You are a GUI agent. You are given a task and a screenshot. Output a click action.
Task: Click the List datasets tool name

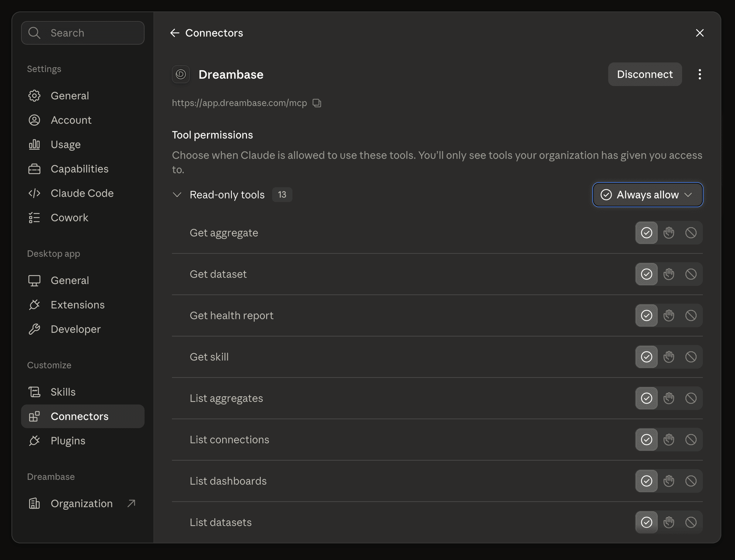click(221, 522)
